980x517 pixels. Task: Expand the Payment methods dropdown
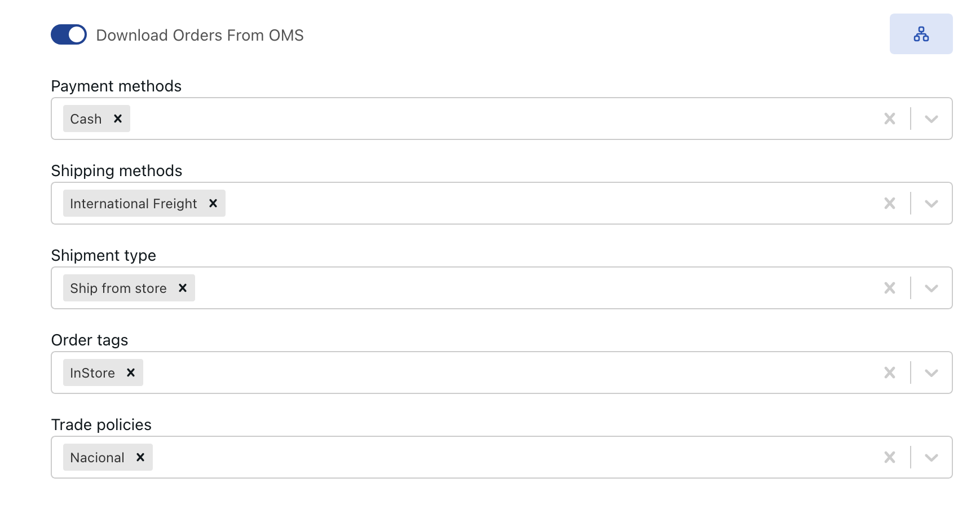point(932,119)
